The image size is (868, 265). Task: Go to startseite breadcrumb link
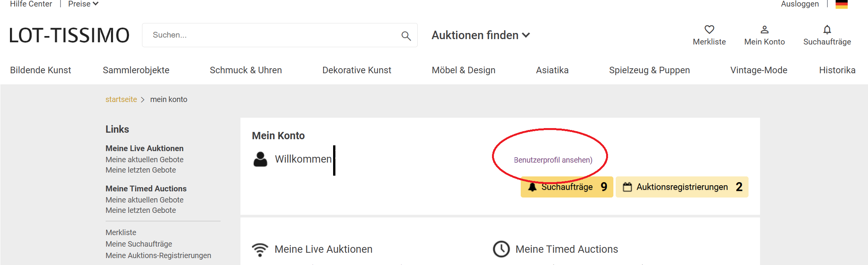(121, 99)
